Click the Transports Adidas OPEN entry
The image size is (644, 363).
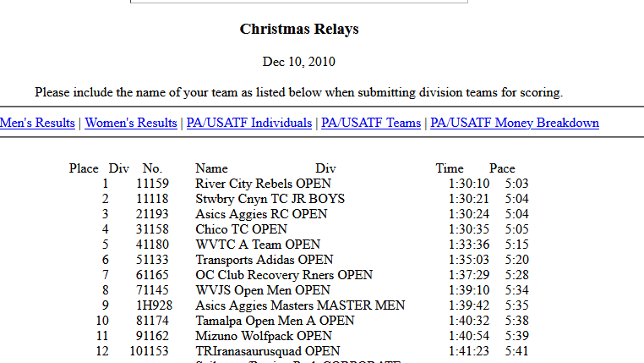coord(264,260)
